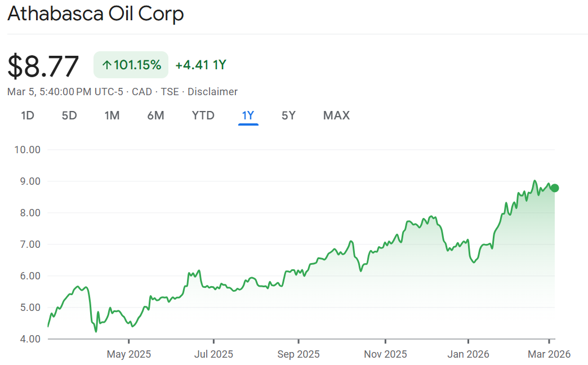Viewport: 588px width, 365px height.
Task: Switch chart to 6M view
Action: click(x=155, y=115)
